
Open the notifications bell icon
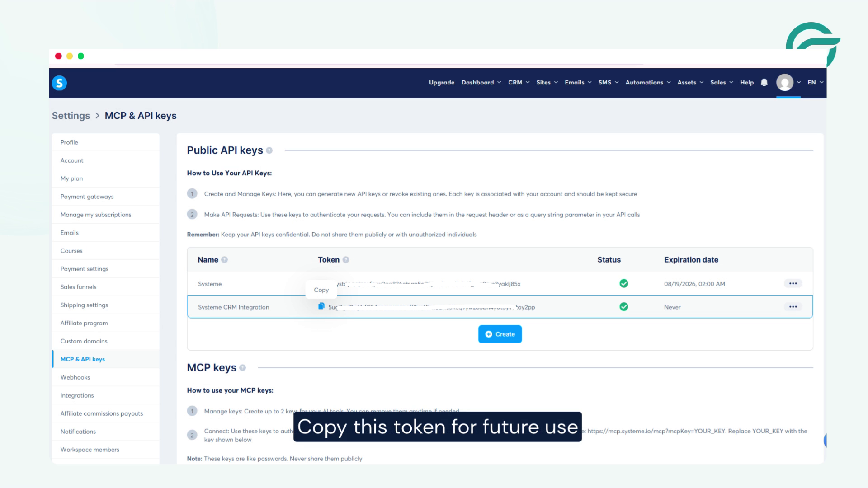(764, 83)
